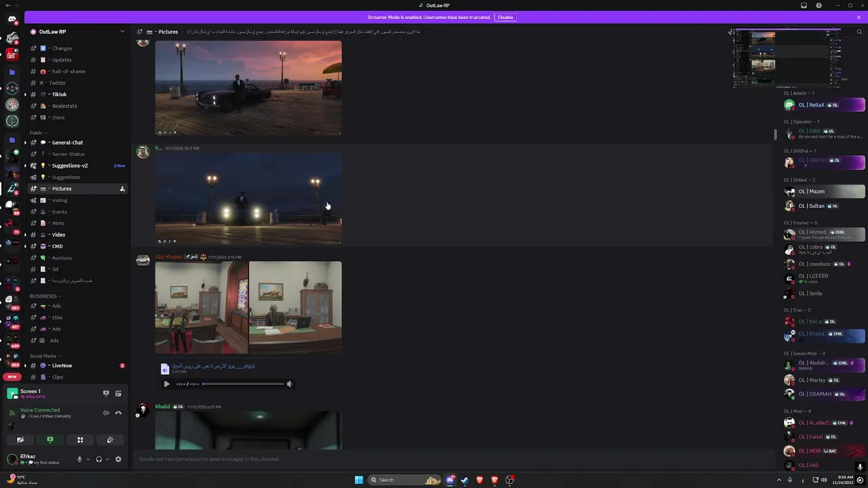Open the night pier headlights screenshot
The image size is (868, 488).
248,198
